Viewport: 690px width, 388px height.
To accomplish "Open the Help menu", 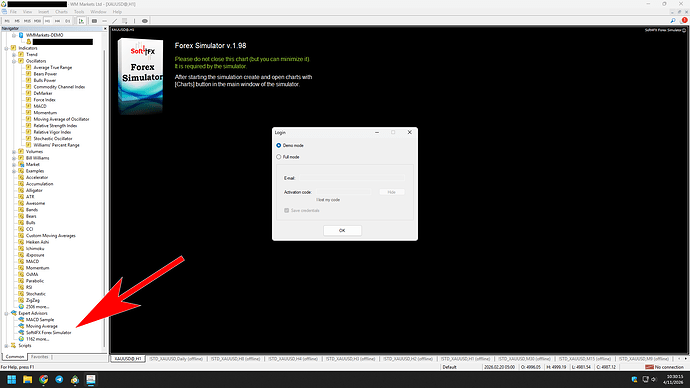I will 117,12.
